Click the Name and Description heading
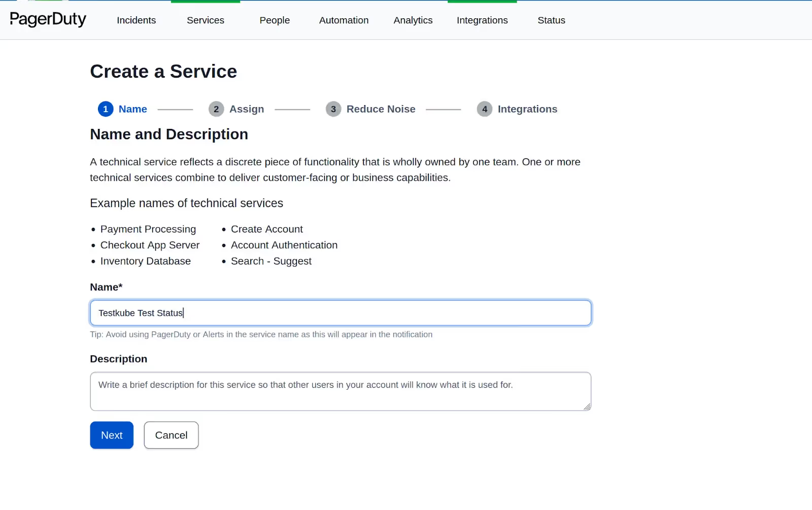812x510 pixels. pyautogui.click(x=169, y=134)
